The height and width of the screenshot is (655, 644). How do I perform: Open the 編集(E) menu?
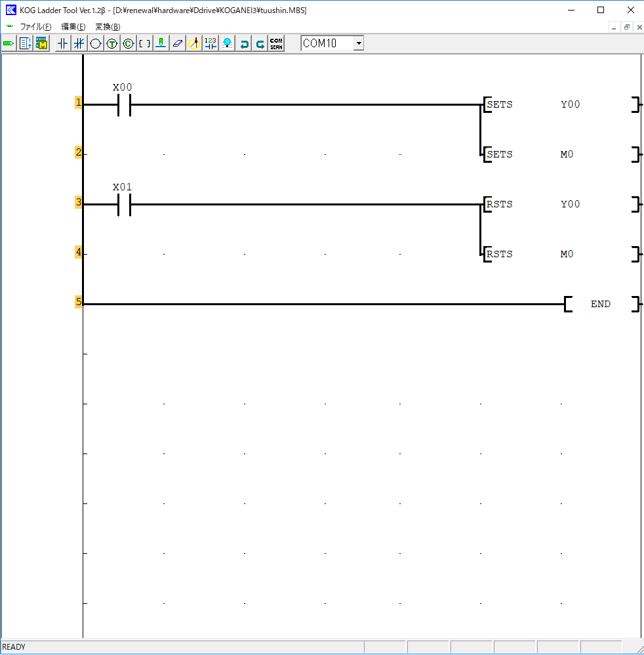73,27
